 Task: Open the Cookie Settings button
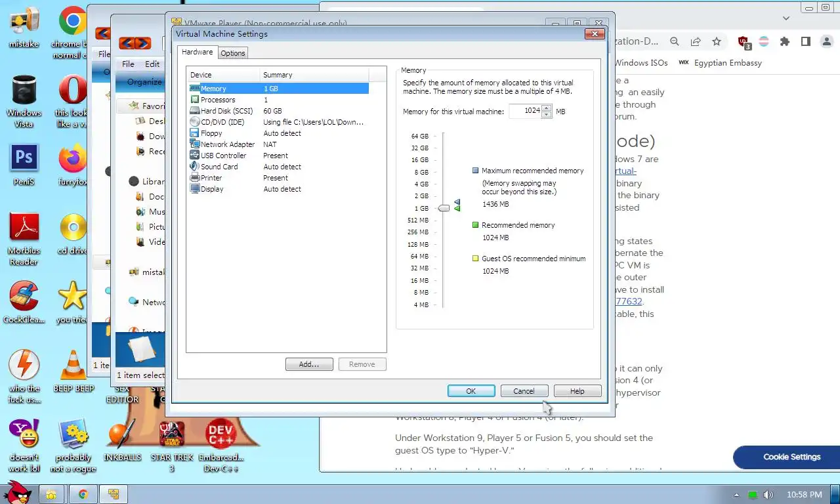pyautogui.click(x=791, y=457)
